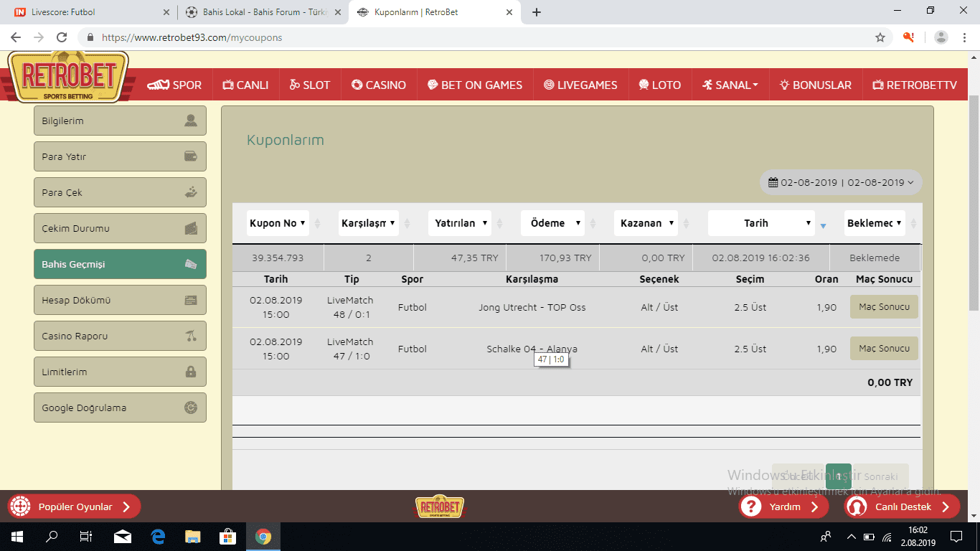
Task: Open the Kazanan column dropdown
Action: (x=646, y=223)
